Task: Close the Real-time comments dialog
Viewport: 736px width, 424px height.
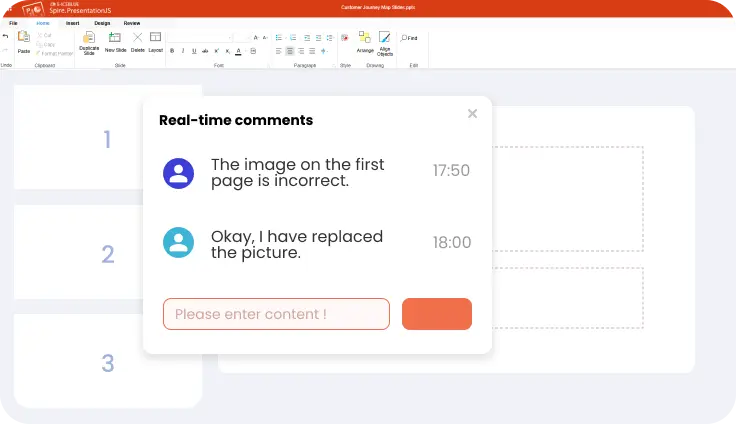Action: [472, 114]
